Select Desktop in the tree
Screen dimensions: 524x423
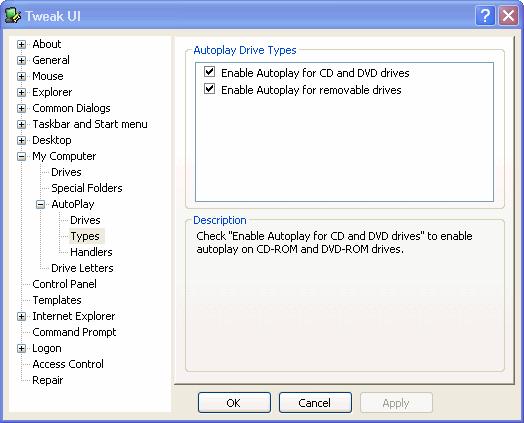52,140
